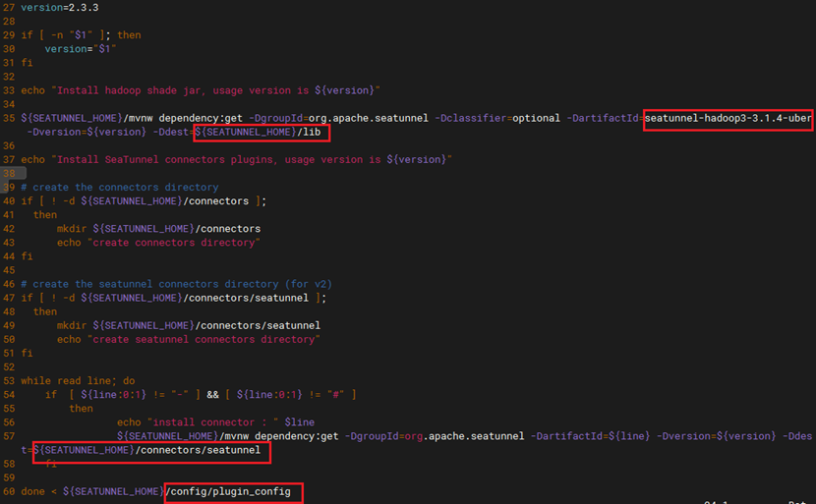Click '-DartifactId=${line}' on line 57
816x504 pixels.
pyautogui.click(x=590, y=436)
